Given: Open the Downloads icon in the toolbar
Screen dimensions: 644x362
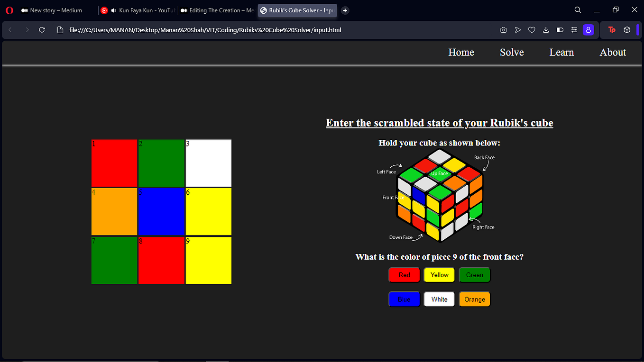Looking at the screenshot, I should point(546,30).
